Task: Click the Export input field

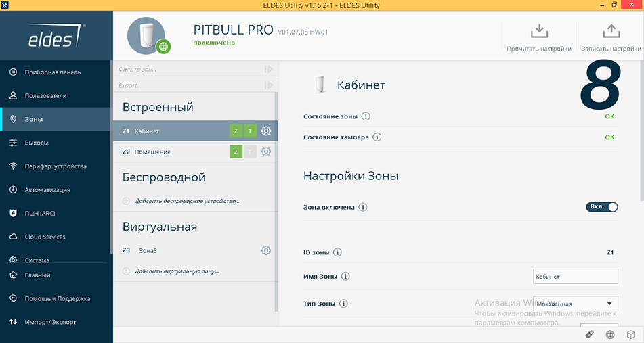Action: [189, 85]
